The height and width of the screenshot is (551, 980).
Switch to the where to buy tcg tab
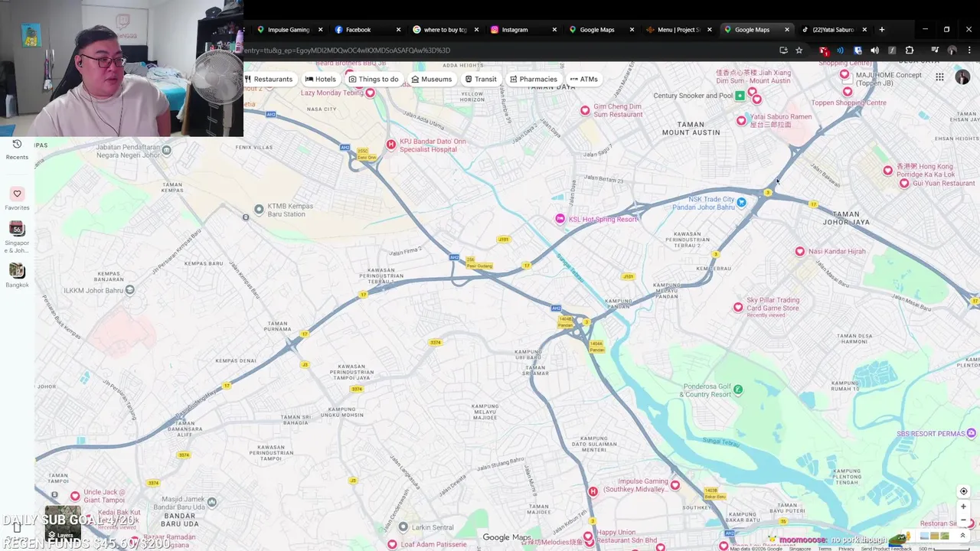(x=445, y=30)
